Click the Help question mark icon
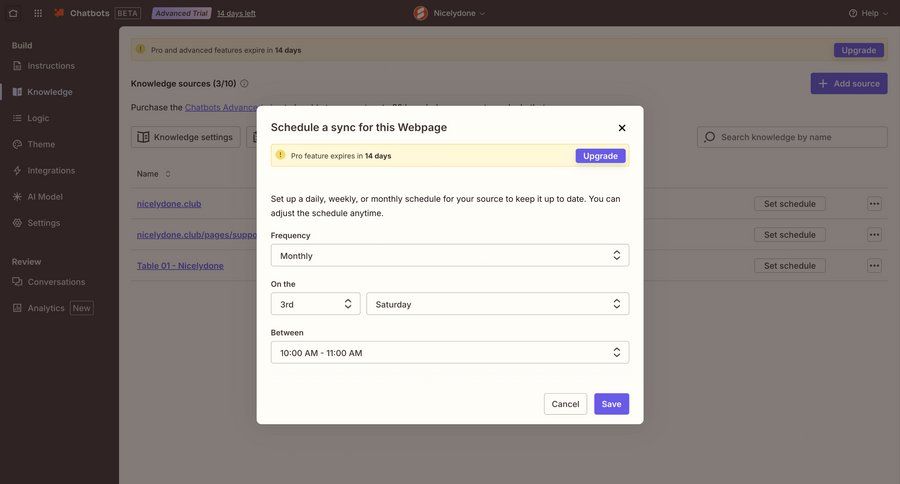900x484 pixels. [x=853, y=13]
